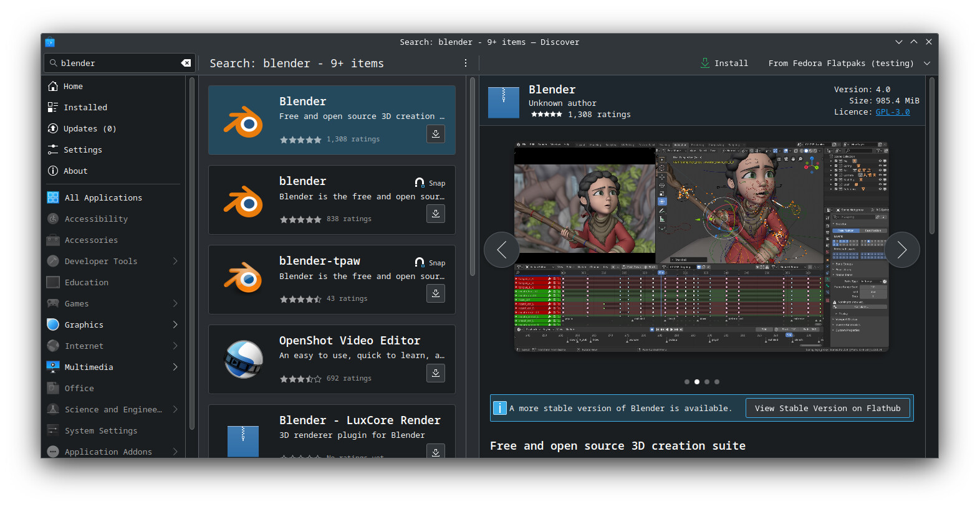Click the search results list scrollbar

tap(473, 176)
